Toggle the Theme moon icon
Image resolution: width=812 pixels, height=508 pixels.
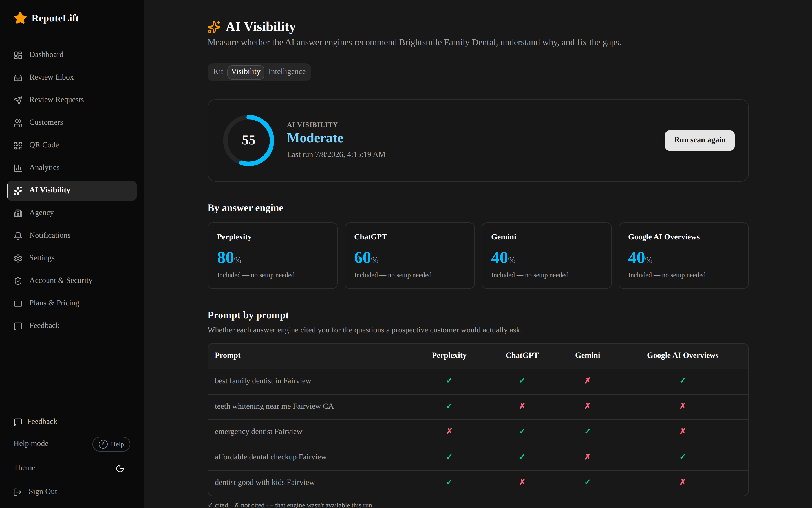[120, 468]
